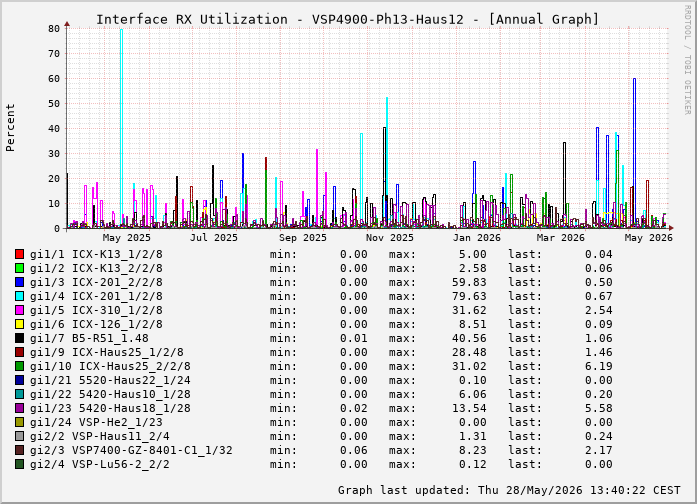The image size is (697, 504).
Task: Click the max value 13.54
Action: [469, 408]
